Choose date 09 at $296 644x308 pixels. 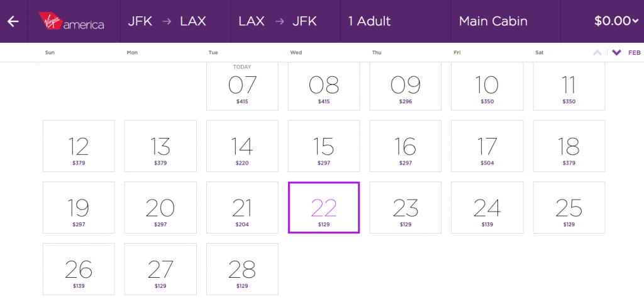406,86
